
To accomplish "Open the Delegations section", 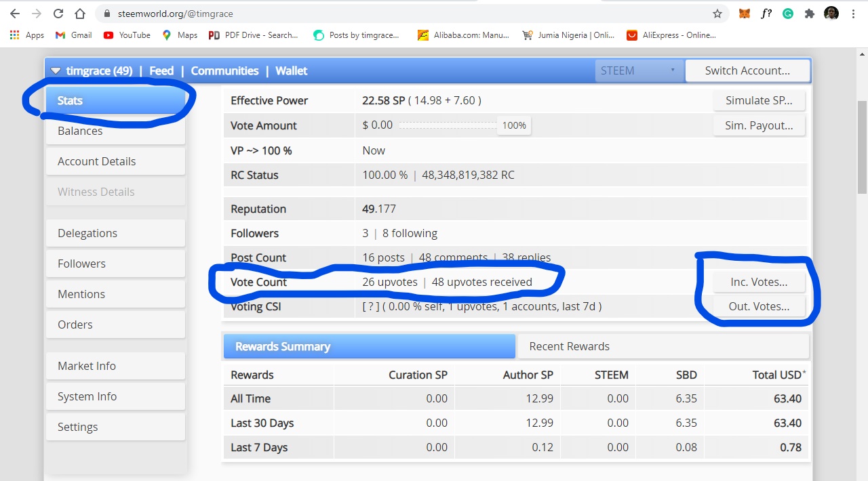I will (115, 233).
